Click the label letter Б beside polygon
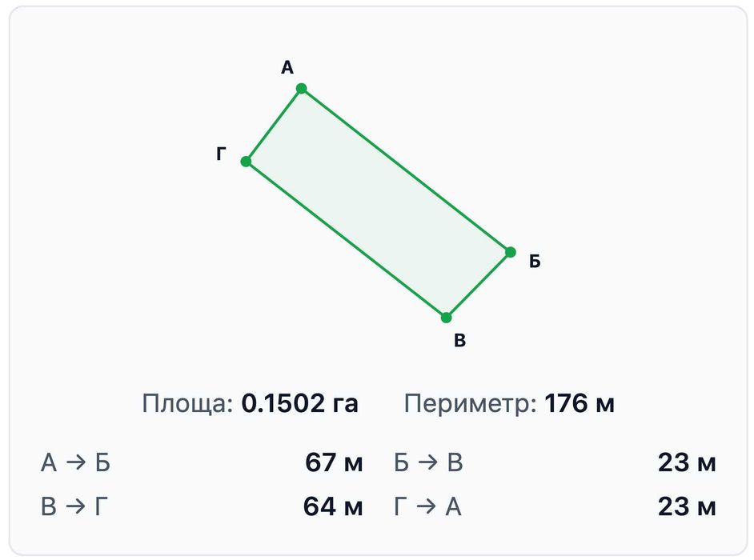This screenshot has height=560, width=754. coord(535,261)
